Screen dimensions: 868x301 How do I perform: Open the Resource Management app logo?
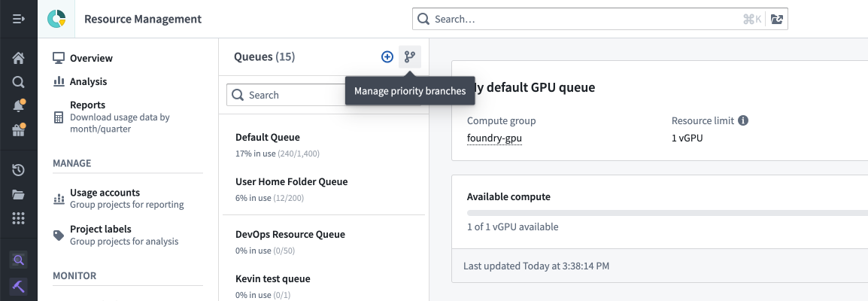[56, 19]
